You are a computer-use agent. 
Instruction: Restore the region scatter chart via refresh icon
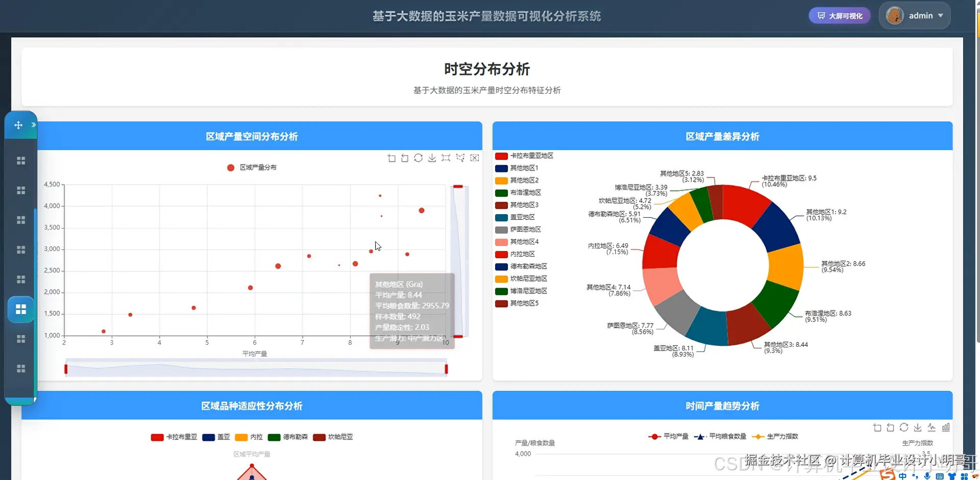pos(418,158)
